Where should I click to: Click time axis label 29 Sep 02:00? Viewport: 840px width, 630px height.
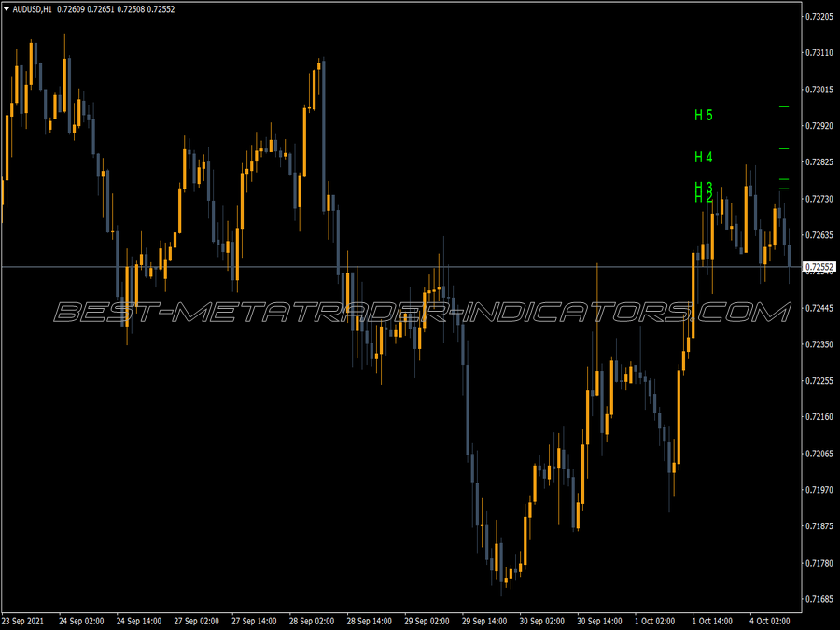click(427, 622)
